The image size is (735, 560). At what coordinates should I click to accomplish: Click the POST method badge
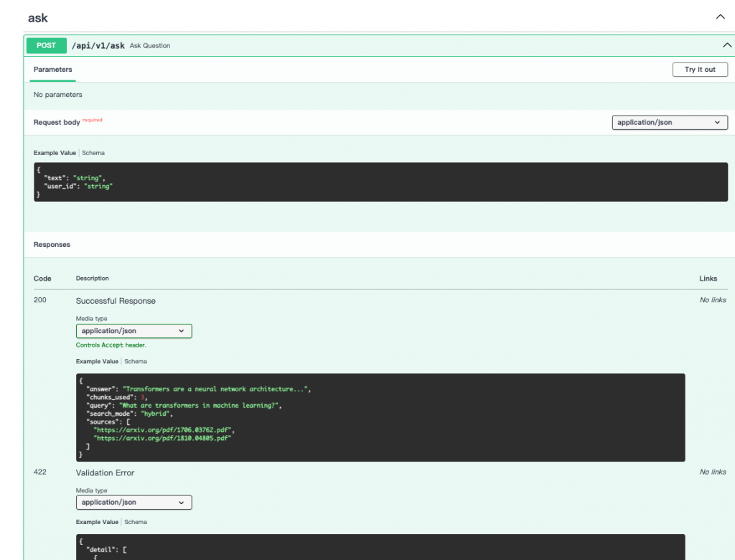click(x=47, y=45)
